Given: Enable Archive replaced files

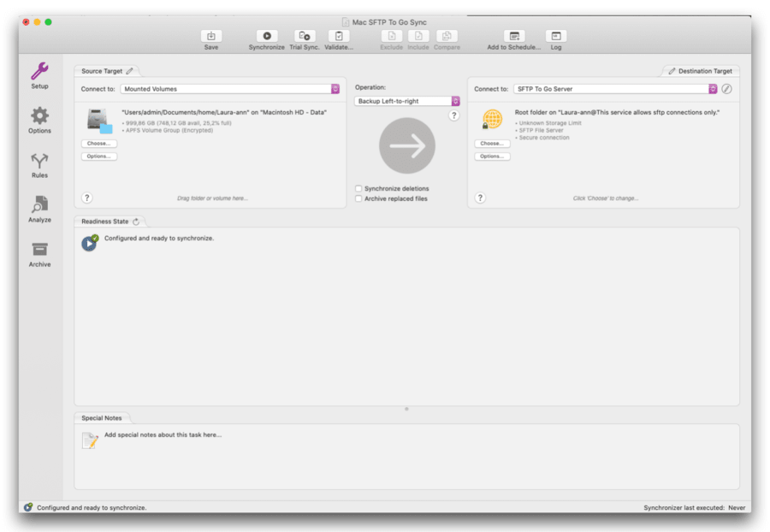Looking at the screenshot, I should tap(358, 198).
